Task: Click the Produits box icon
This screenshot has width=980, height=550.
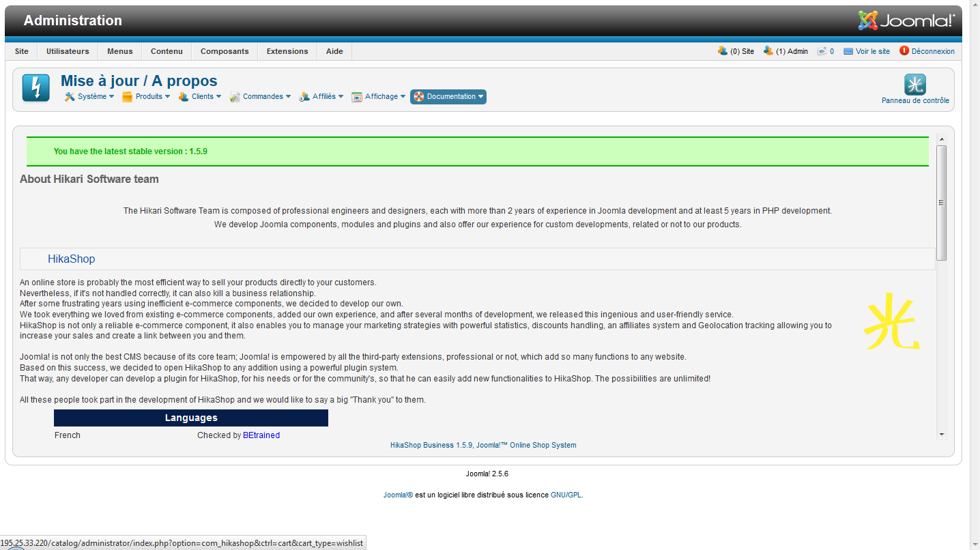Action: pos(127,97)
